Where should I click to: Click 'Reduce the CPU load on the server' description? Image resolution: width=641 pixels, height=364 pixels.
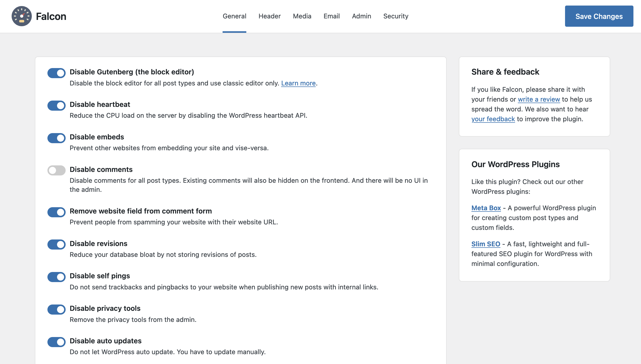pyautogui.click(x=189, y=115)
